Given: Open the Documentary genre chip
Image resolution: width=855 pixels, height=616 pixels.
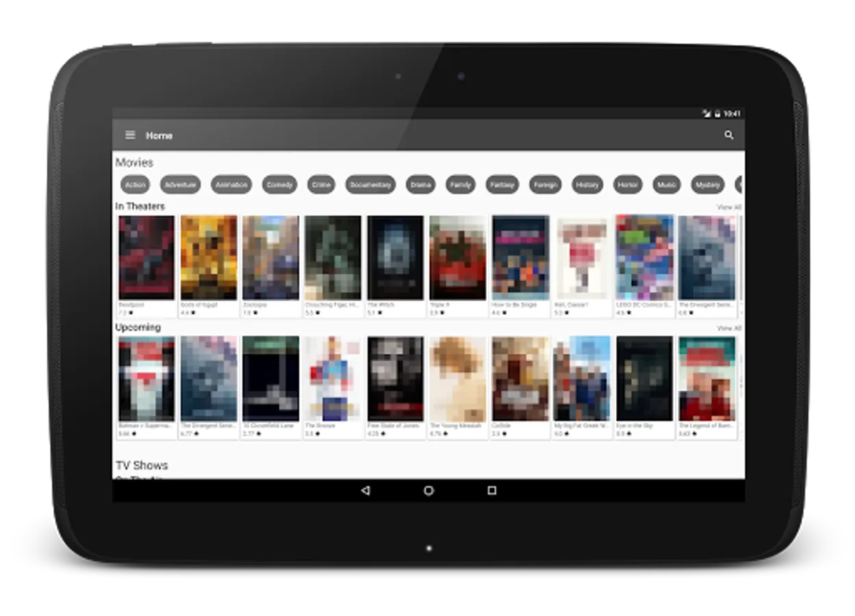Looking at the screenshot, I should pos(370,185).
